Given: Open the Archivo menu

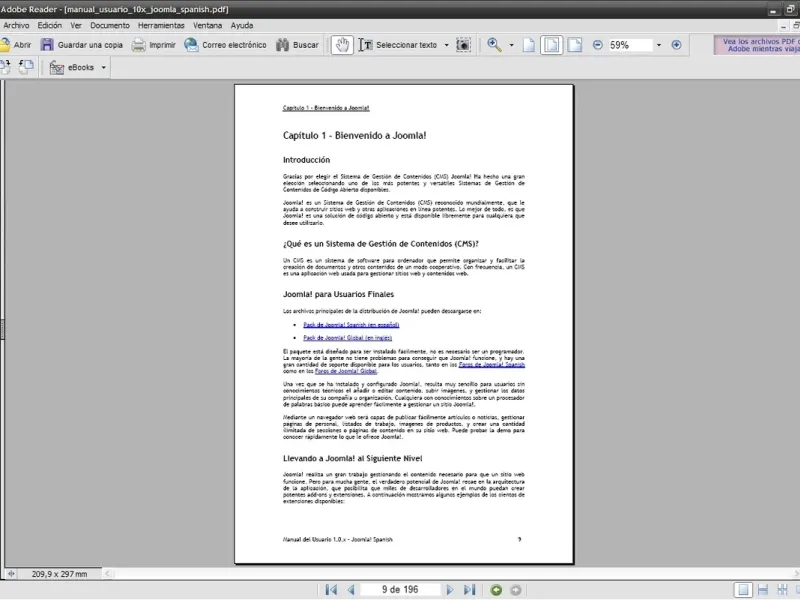Looking at the screenshot, I should pos(16,25).
